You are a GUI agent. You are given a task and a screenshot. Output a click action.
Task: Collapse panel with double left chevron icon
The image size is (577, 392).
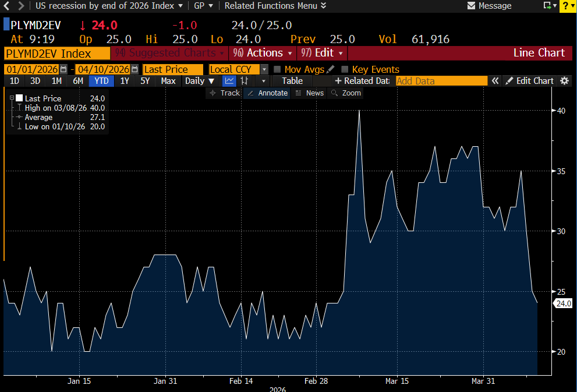point(495,81)
